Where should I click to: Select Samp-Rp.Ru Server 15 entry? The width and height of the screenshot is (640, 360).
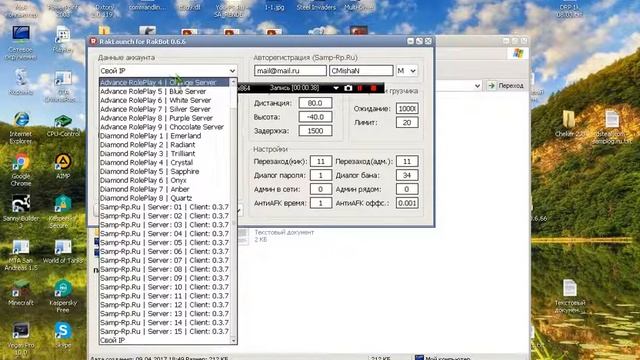pos(164,331)
